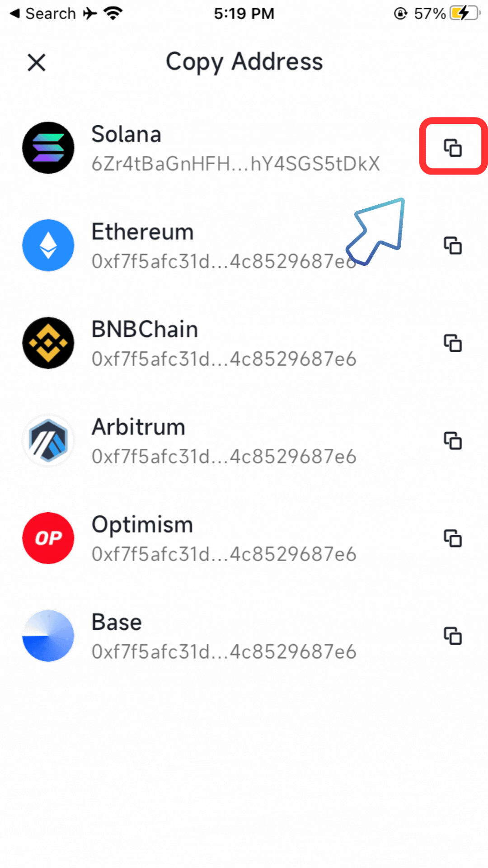This screenshot has height=868, width=488.
Task: Close the Copy Address screen
Action: click(37, 62)
